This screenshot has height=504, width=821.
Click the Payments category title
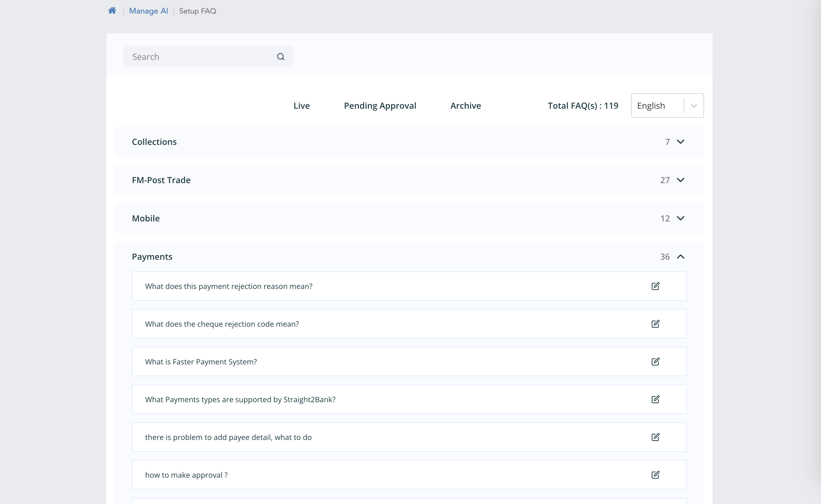(x=152, y=257)
